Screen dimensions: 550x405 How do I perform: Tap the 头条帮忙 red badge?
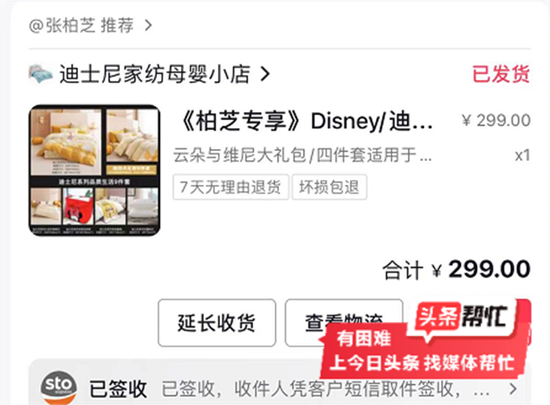click(x=463, y=317)
